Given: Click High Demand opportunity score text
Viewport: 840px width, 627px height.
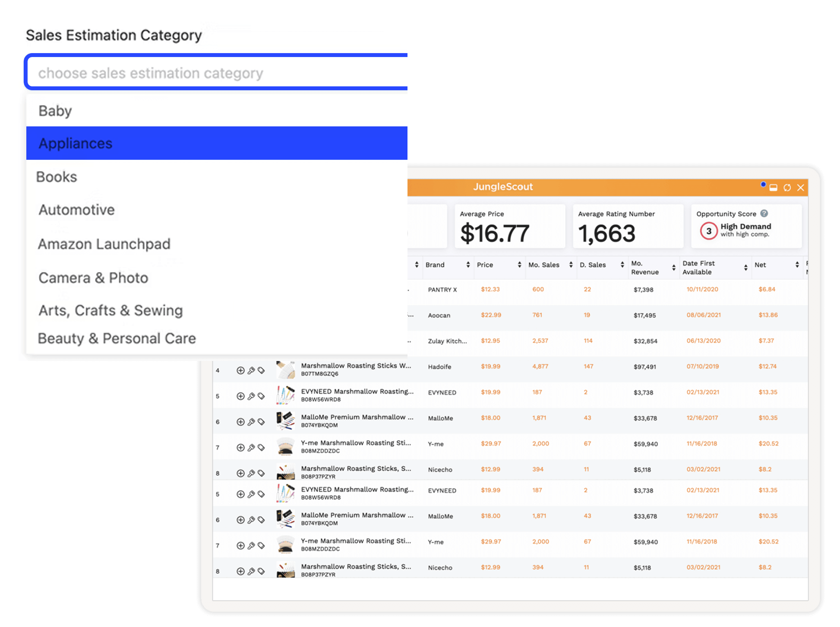Looking at the screenshot, I should [x=745, y=226].
